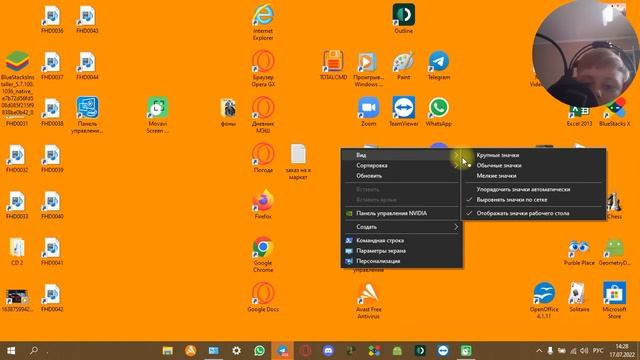640x360 pixels.
Task: Open the Windows Start button
Action: (11, 351)
